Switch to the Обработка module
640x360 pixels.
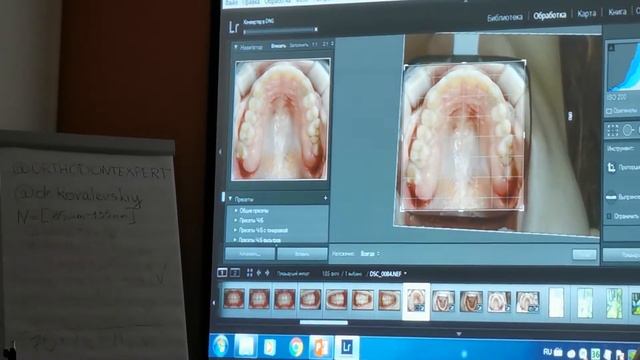coord(549,15)
